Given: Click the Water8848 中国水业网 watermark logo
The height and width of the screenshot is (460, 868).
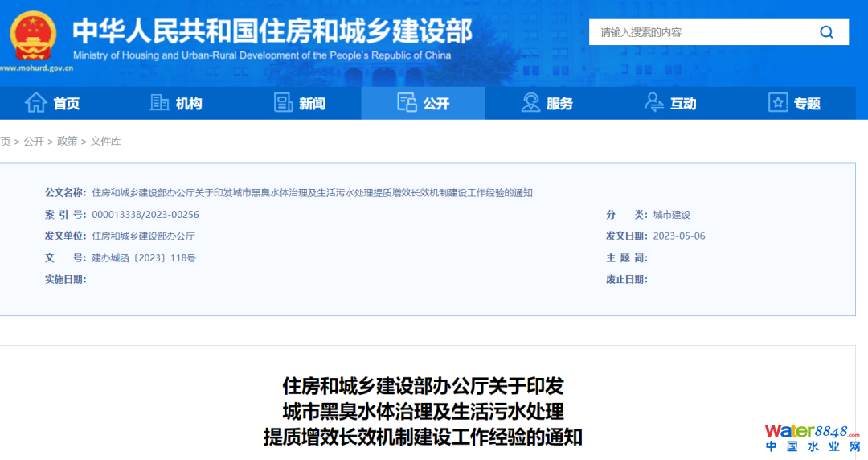Looking at the screenshot, I should click(x=812, y=437).
